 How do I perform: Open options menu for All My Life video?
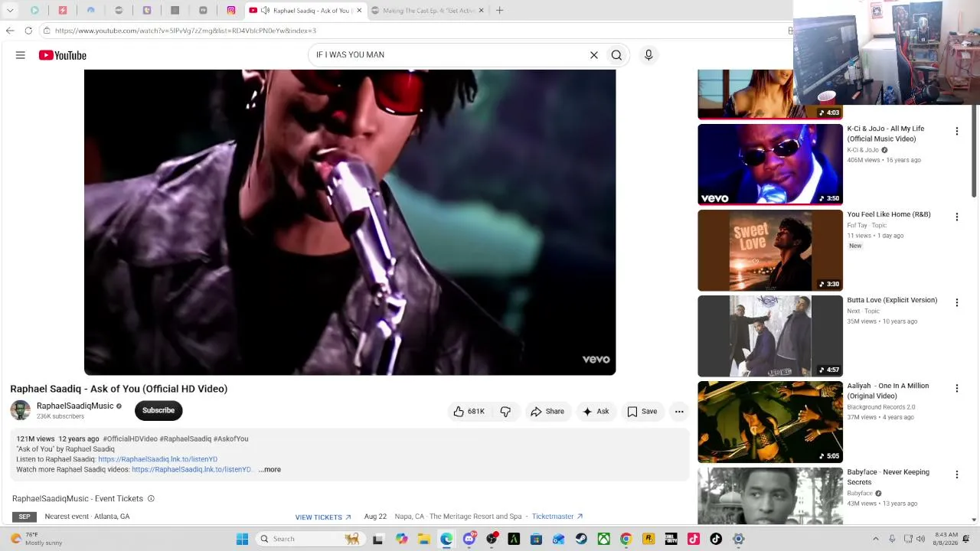[x=956, y=132]
